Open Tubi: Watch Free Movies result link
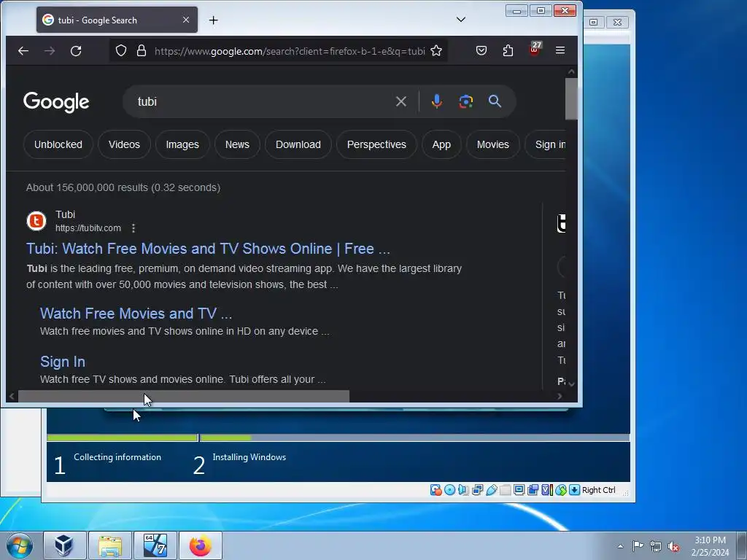Screen dimensions: 747x560 pyautogui.click(x=208, y=249)
